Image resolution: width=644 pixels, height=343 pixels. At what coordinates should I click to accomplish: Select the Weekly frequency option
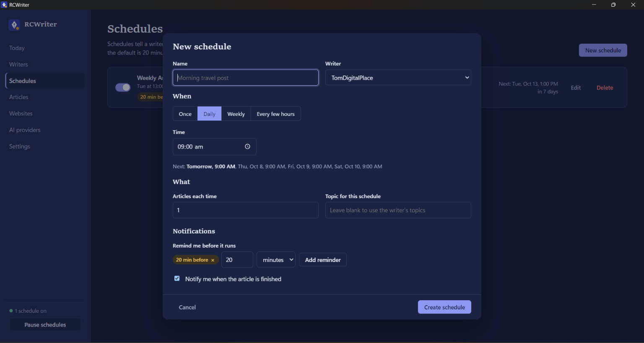236,114
